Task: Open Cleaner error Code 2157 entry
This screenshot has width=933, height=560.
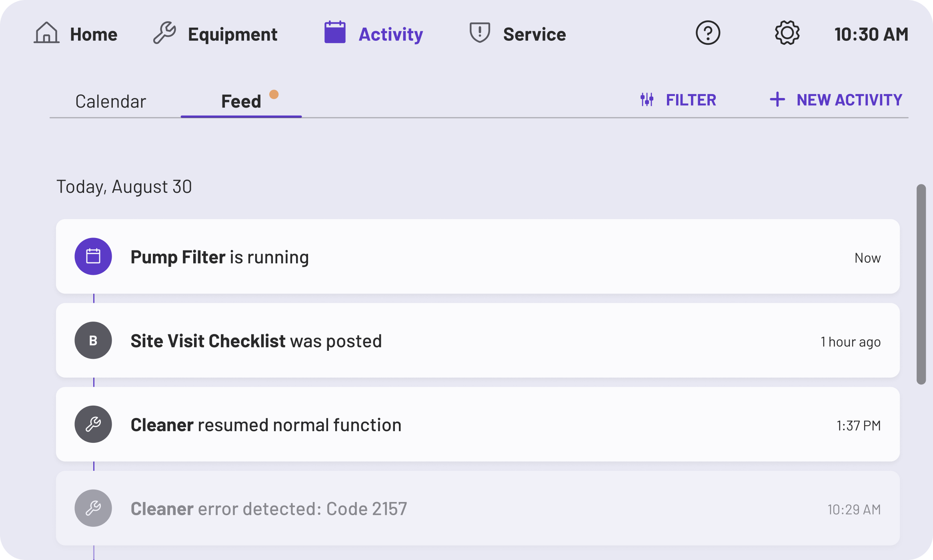Action: [x=478, y=508]
